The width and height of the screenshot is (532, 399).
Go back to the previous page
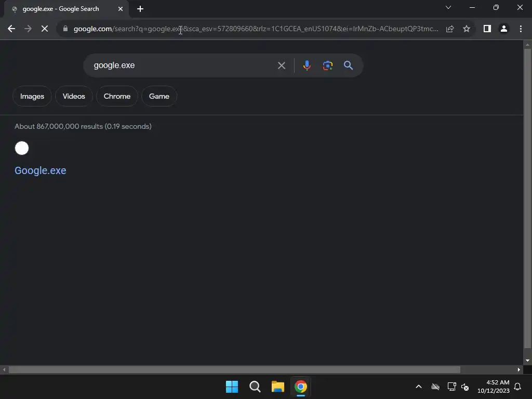click(11, 29)
